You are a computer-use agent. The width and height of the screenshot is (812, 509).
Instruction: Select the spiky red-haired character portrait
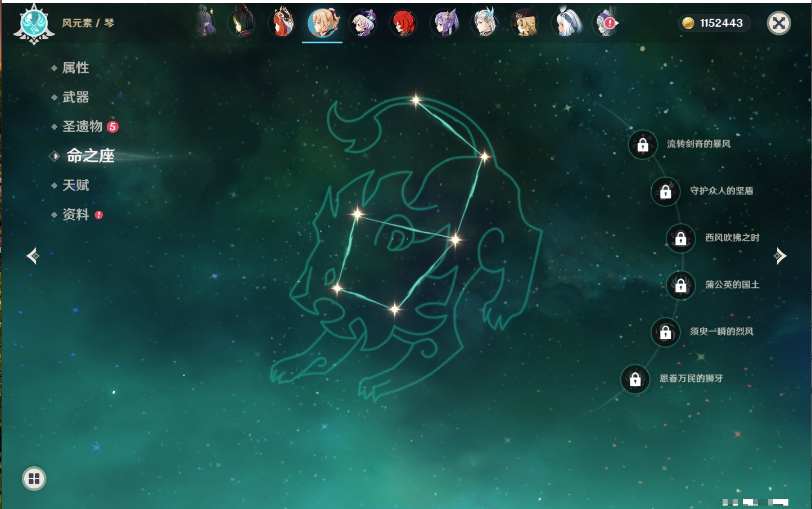tap(403, 23)
